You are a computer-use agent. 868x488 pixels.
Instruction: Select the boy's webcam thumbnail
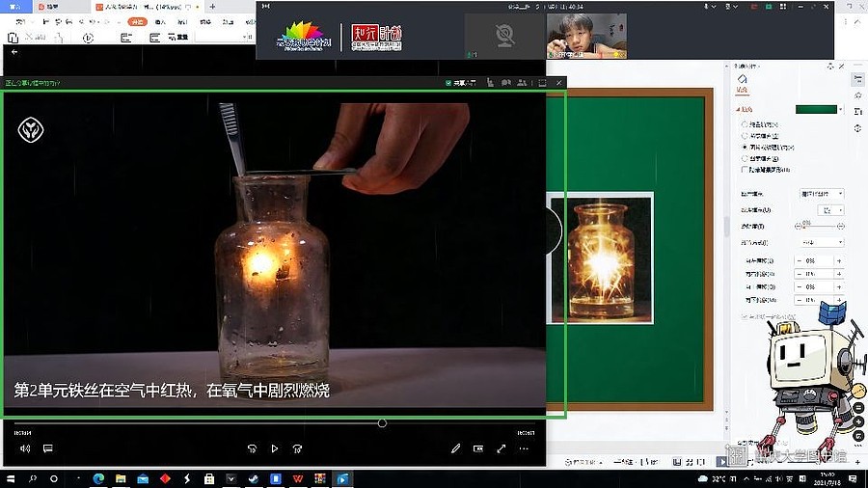[586, 36]
